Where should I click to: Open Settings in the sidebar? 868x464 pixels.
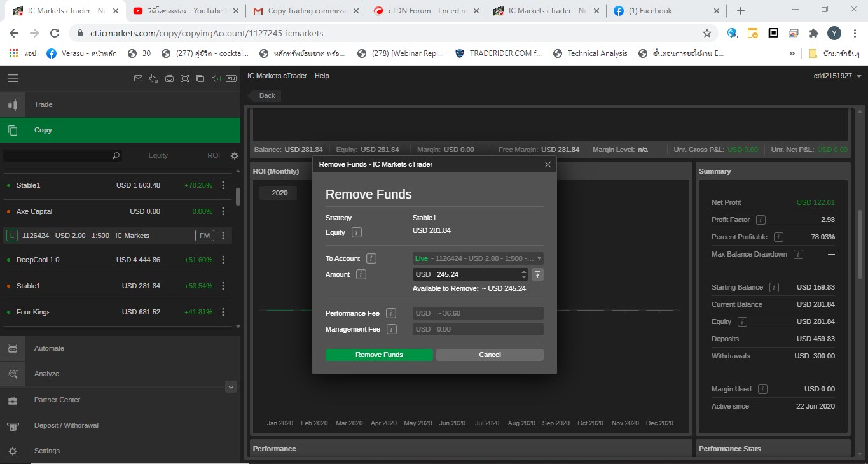click(x=120, y=451)
